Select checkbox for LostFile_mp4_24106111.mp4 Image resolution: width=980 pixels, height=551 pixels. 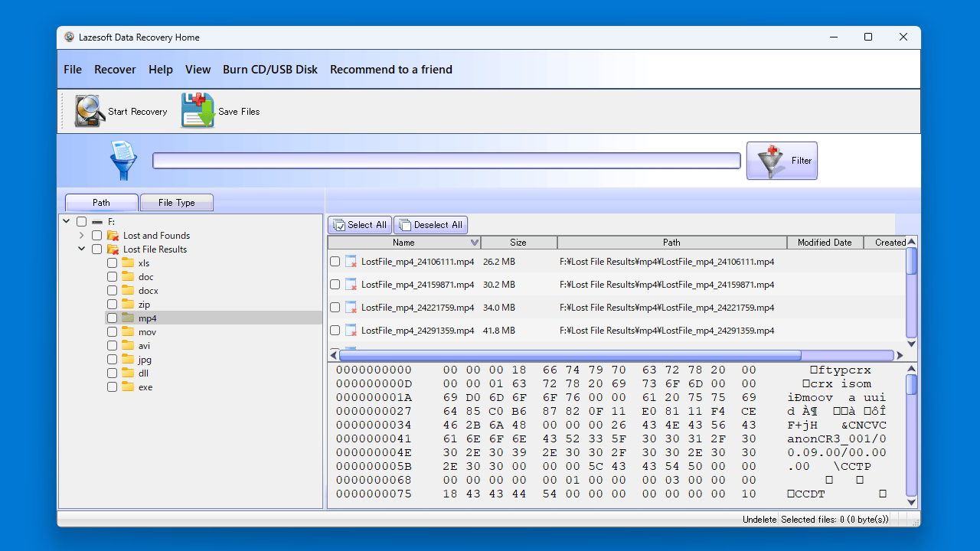pos(335,261)
